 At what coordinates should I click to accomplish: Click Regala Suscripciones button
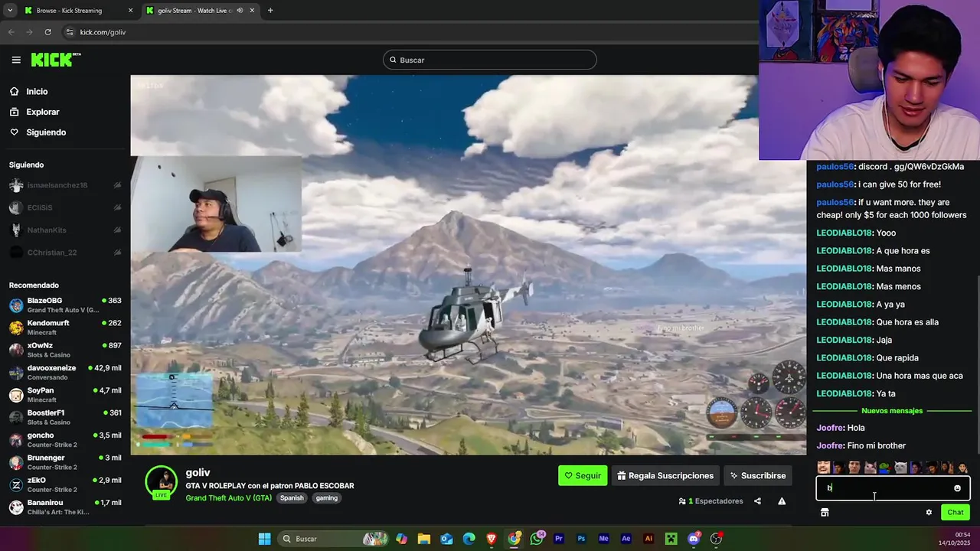(665, 475)
